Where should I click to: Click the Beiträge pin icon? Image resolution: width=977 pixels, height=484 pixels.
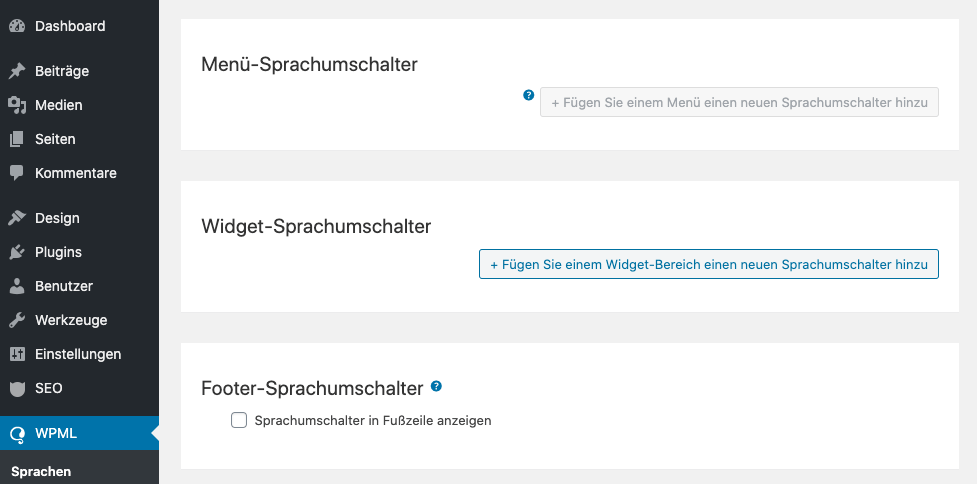tap(16, 71)
